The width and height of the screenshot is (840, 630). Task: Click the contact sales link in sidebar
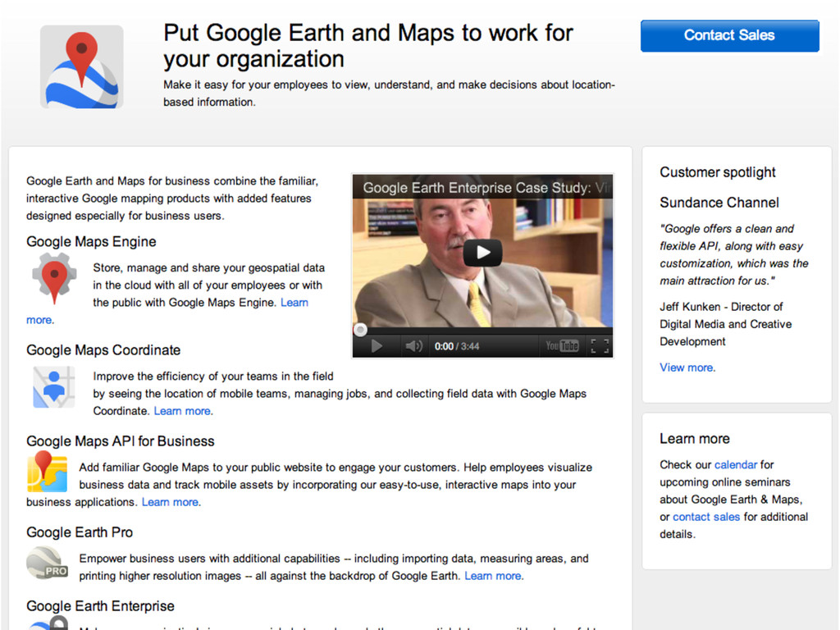point(706,517)
